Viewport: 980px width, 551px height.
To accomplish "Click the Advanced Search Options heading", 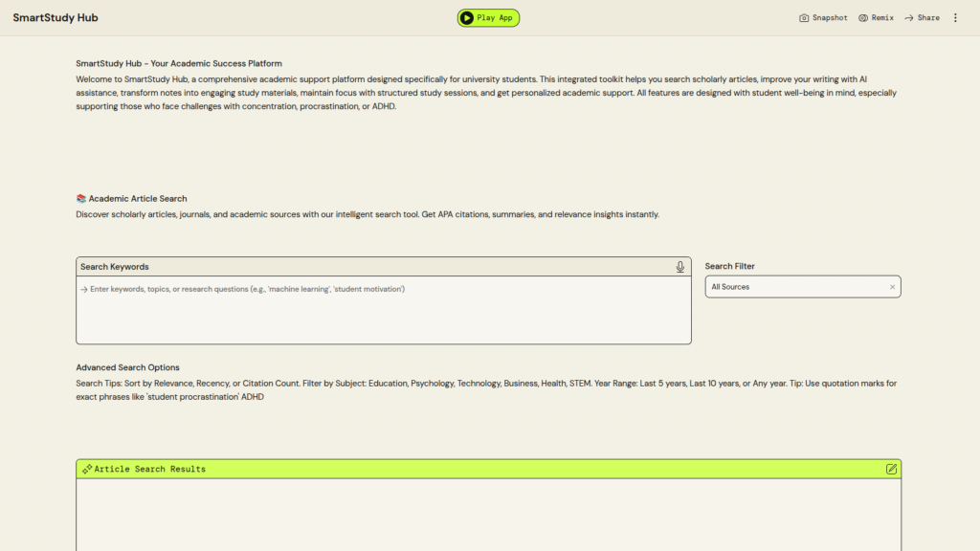I will (x=127, y=367).
